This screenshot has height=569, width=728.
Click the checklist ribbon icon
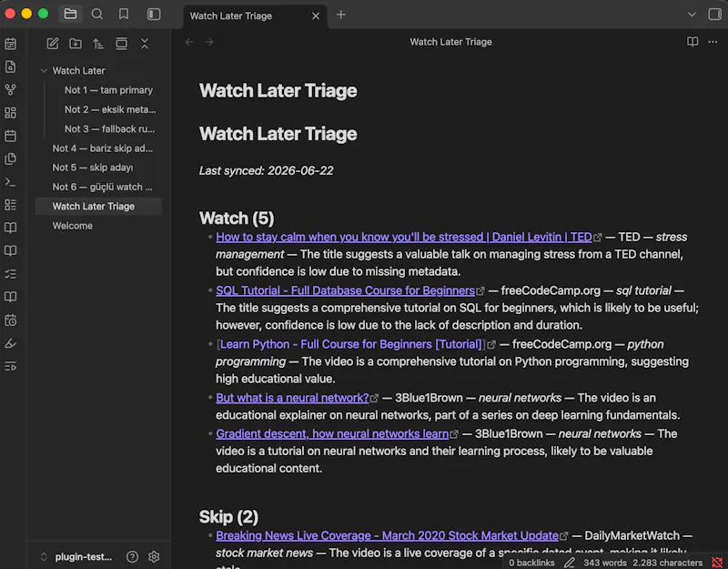coord(10,274)
